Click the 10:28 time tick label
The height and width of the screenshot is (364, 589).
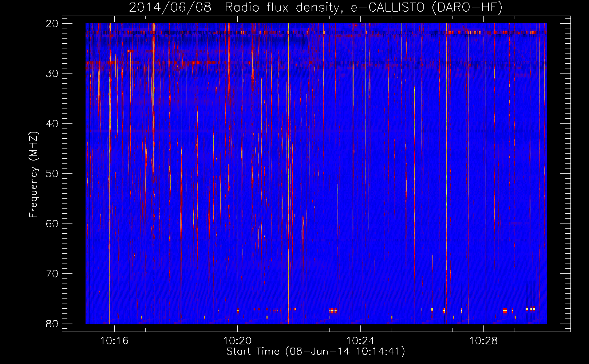coord(483,341)
